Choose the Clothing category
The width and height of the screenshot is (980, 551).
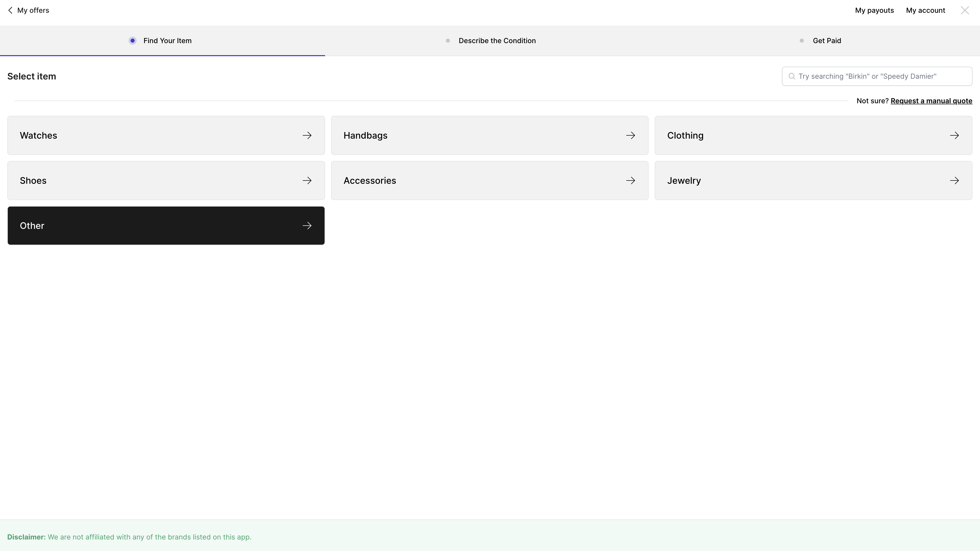point(813,135)
